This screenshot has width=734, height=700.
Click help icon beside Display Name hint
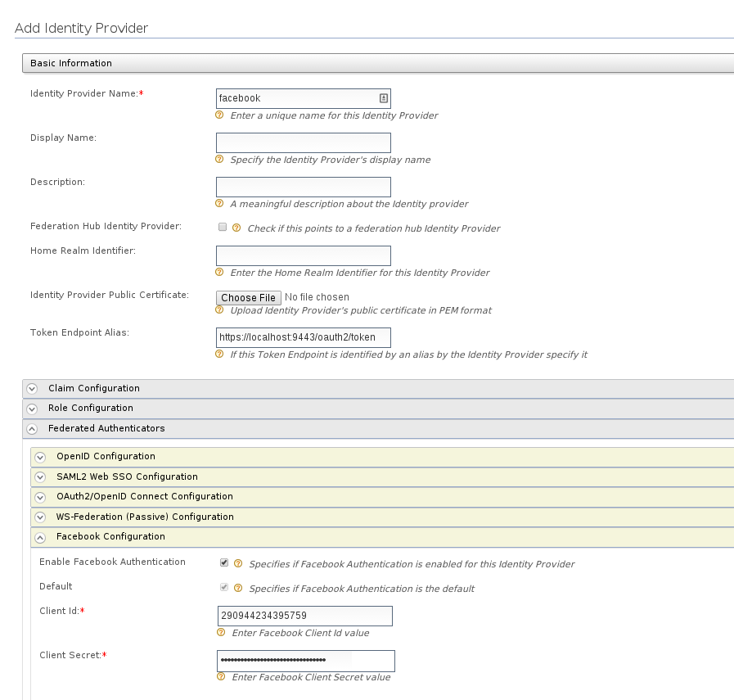tap(219, 159)
